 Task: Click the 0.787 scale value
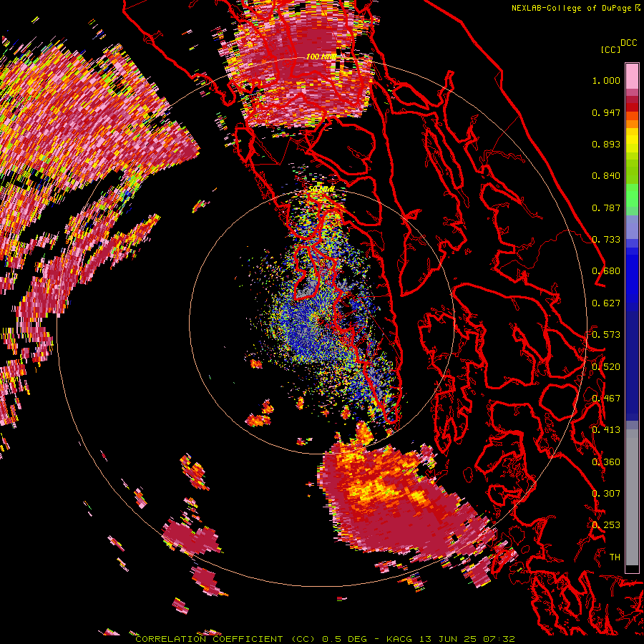click(x=606, y=208)
